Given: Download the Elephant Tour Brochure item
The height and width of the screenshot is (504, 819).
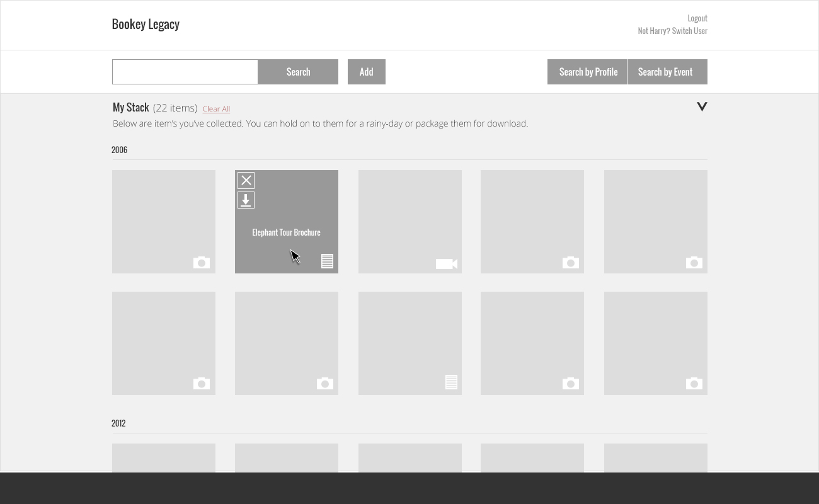Looking at the screenshot, I should click(246, 200).
